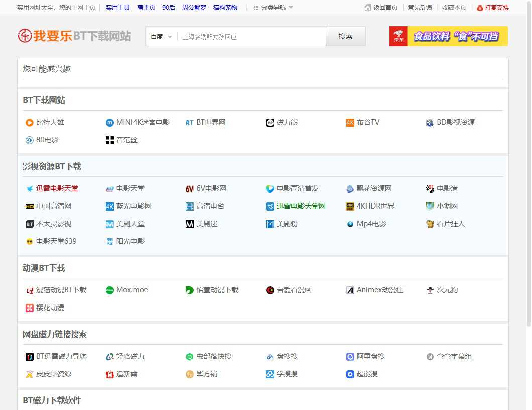Click the 阿里盘搜 icon
The width and height of the screenshot is (532, 410).
click(x=350, y=357)
